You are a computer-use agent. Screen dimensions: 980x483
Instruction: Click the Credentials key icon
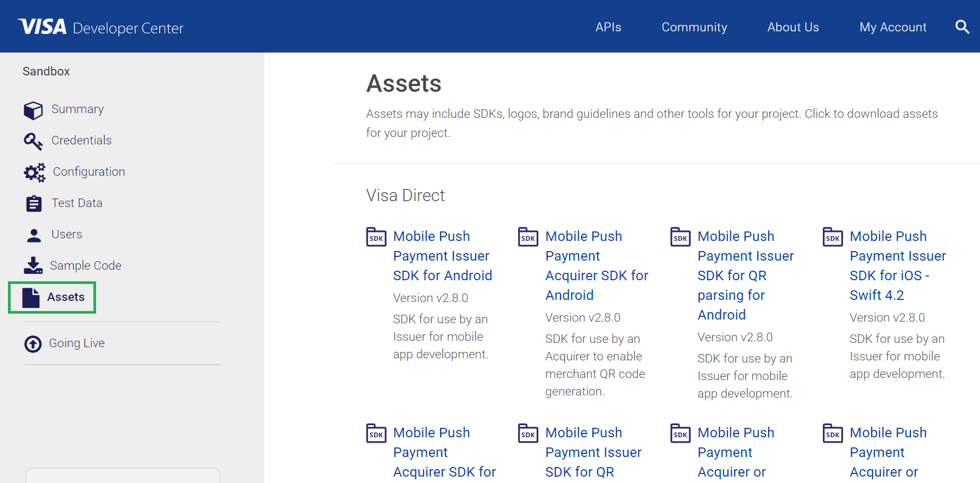pos(33,141)
